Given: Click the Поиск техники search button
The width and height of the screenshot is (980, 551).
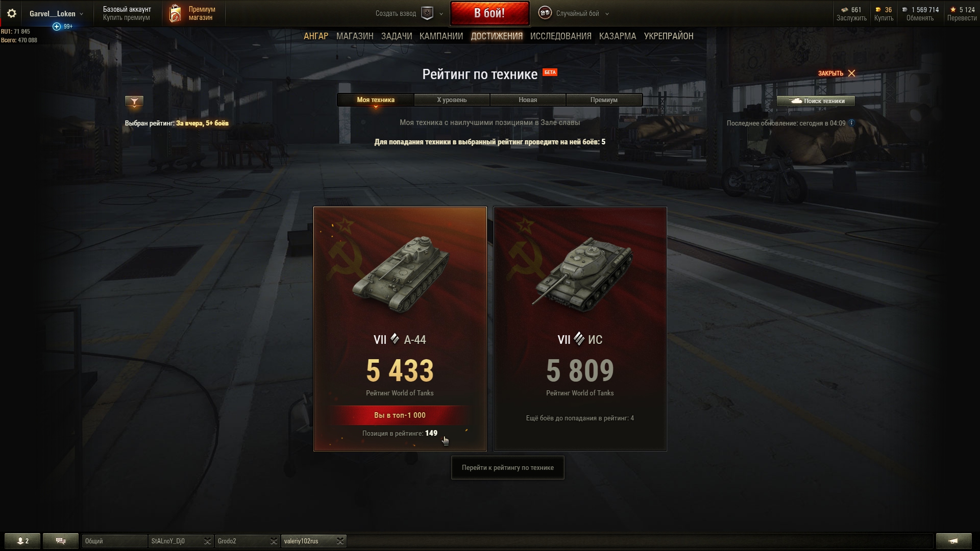Looking at the screenshot, I should pos(816,101).
